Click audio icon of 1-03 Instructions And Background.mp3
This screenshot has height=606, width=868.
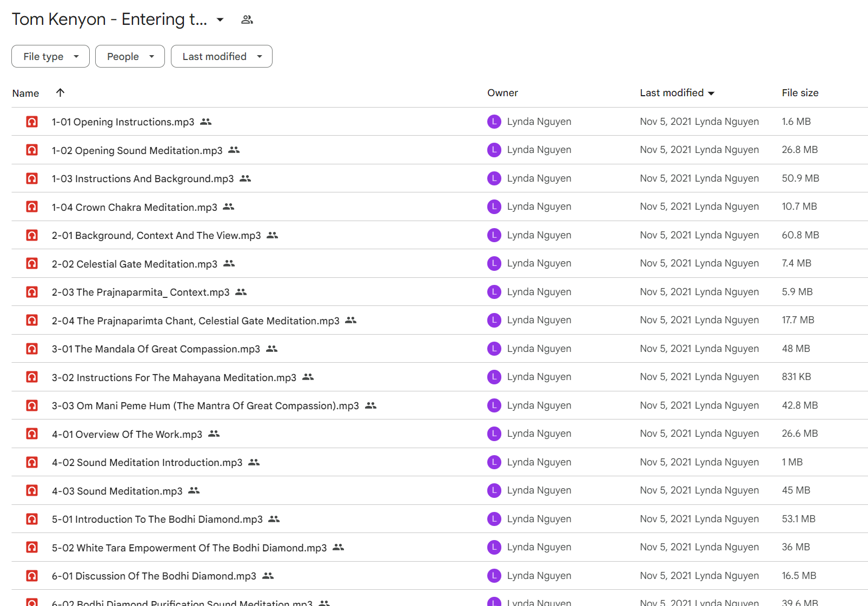coord(32,178)
